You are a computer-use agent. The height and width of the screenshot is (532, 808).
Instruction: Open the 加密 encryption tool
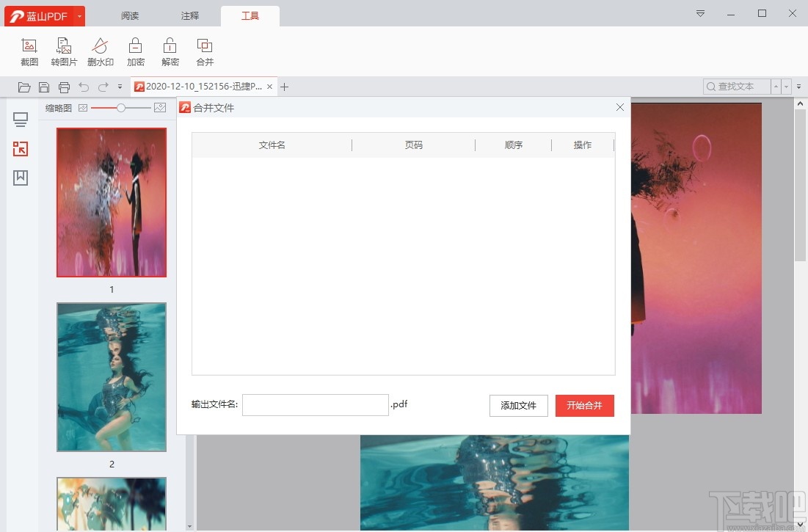coord(135,50)
